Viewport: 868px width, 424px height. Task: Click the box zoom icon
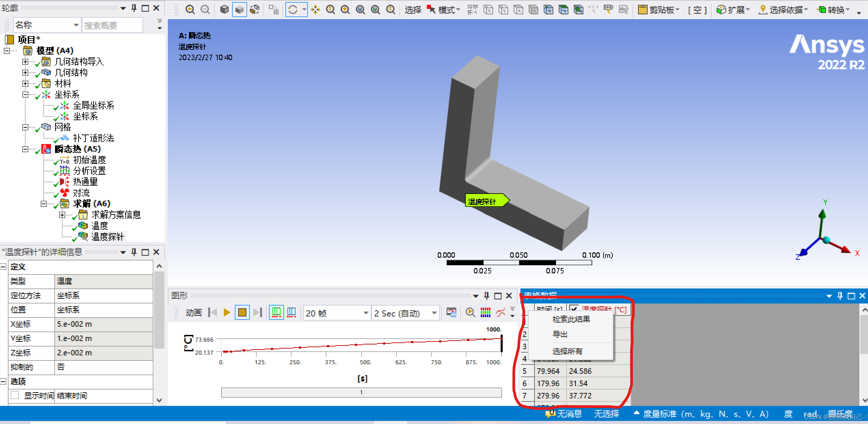tap(345, 9)
